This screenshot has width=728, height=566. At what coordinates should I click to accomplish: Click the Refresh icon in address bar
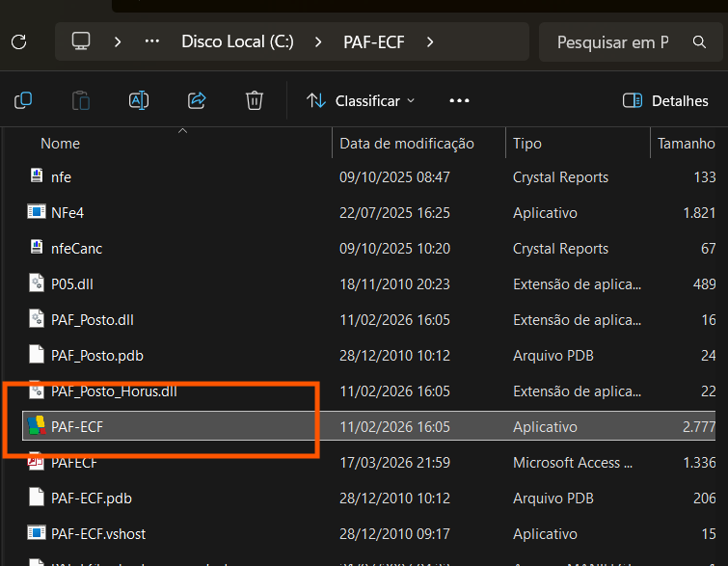click(18, 41)
